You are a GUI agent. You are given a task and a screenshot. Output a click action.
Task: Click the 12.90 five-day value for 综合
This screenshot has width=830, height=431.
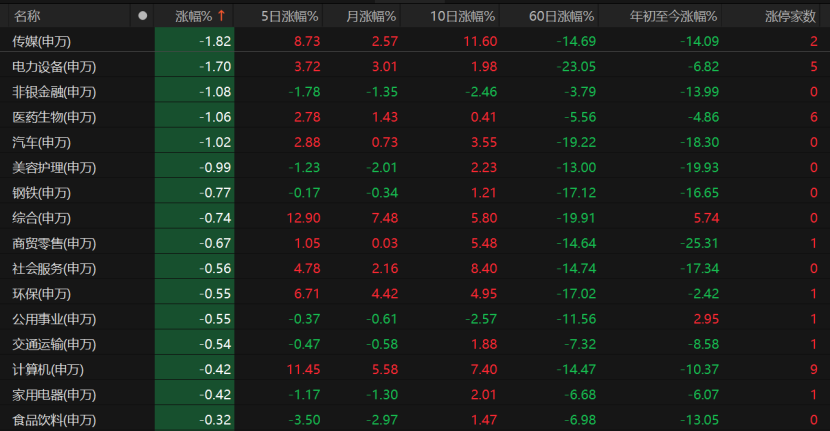(x=303, y=218)
